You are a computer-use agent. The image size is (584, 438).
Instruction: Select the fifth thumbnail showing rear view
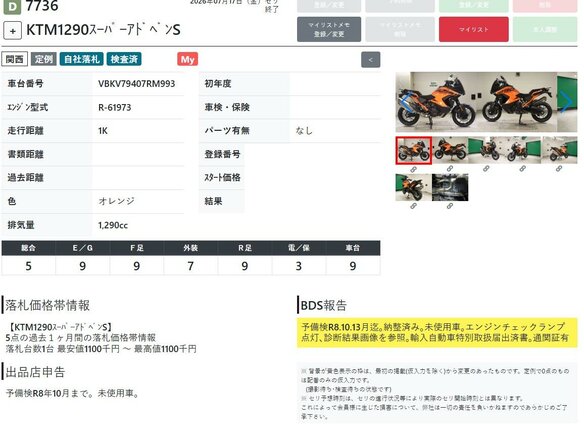pyautogui.click(x=559, y=150)
